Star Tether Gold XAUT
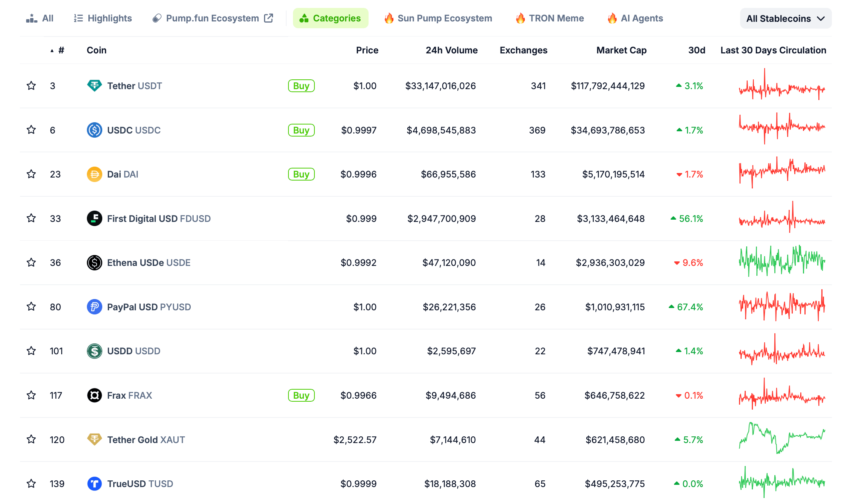Viewport: 865px width, 504px height. (x=31, y=439)
